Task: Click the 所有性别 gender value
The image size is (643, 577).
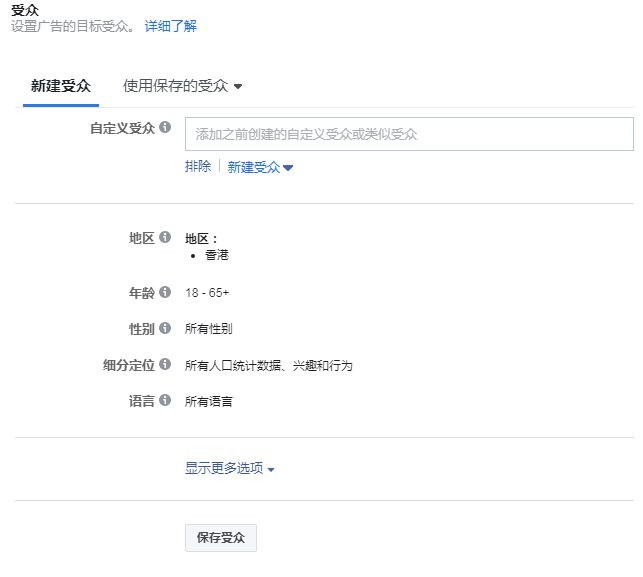Action: click(209, 329)
